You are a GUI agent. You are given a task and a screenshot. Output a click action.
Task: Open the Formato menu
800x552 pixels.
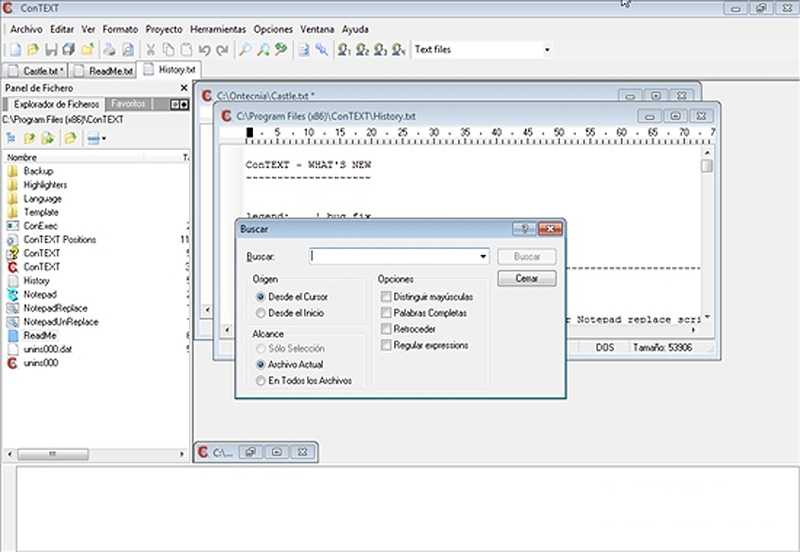pos(120,30)
